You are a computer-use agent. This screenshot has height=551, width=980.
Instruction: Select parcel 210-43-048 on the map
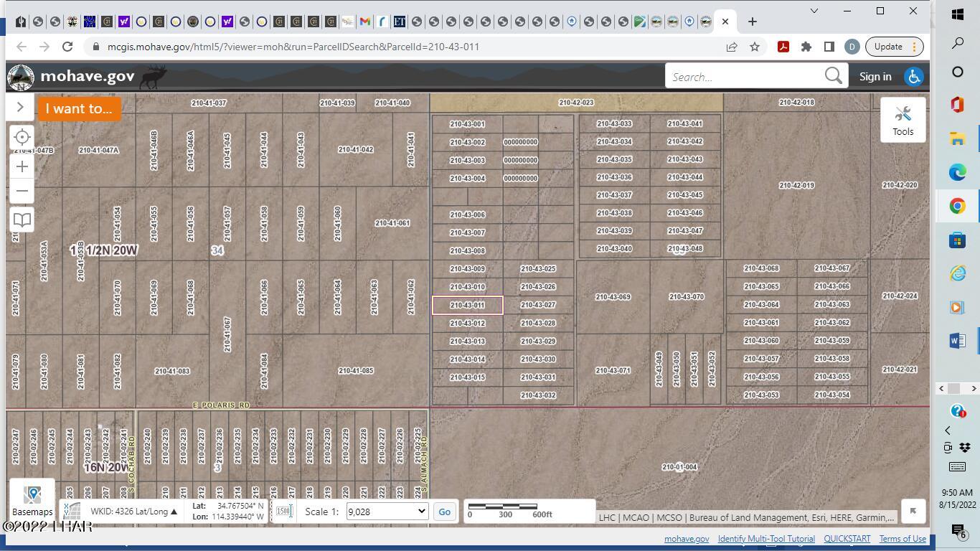684,249
